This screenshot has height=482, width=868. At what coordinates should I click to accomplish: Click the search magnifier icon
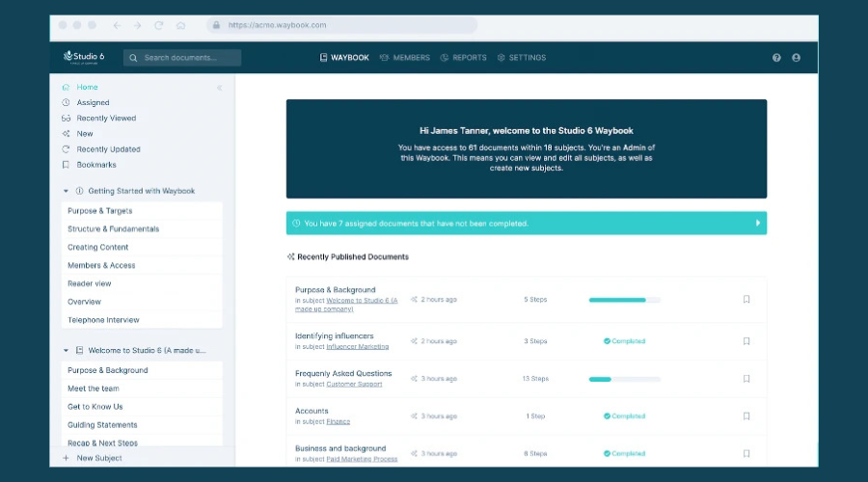point(133,58)
